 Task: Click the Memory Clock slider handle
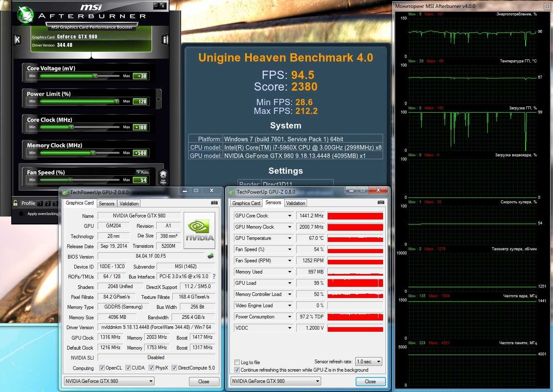pyautogui.click(x=93, y=153)
